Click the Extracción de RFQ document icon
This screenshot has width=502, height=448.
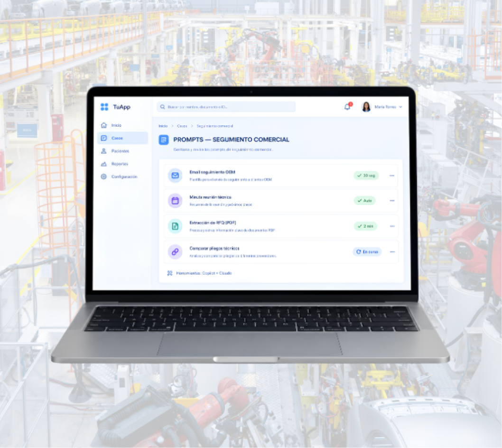pyautogui.click(x=175, y=226)
